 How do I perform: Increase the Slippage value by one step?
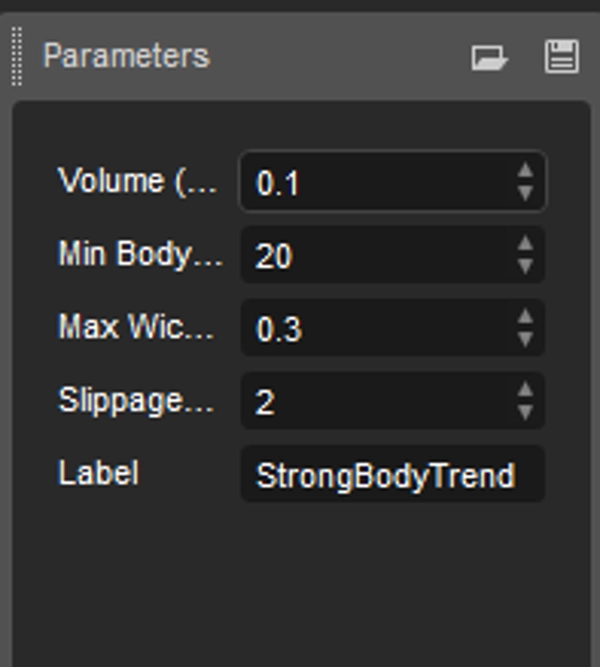click(x=526, y=391)
